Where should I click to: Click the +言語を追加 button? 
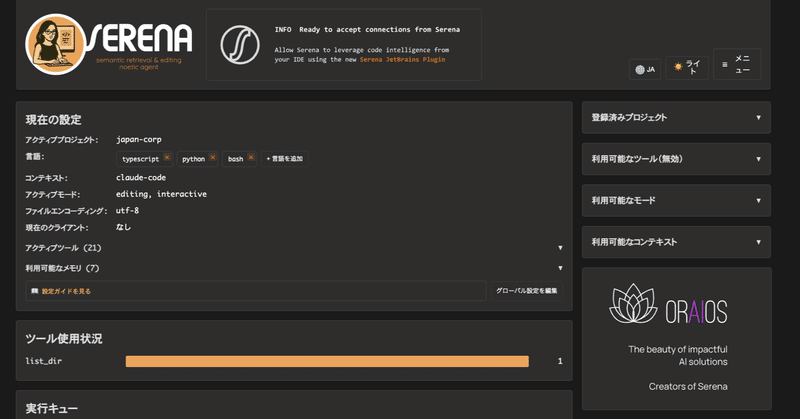[284, 159]
